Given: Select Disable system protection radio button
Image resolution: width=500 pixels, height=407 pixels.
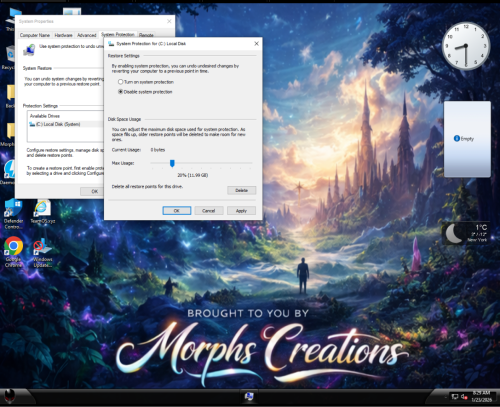Looking at the screenshot, I should [x=121, y=92].
